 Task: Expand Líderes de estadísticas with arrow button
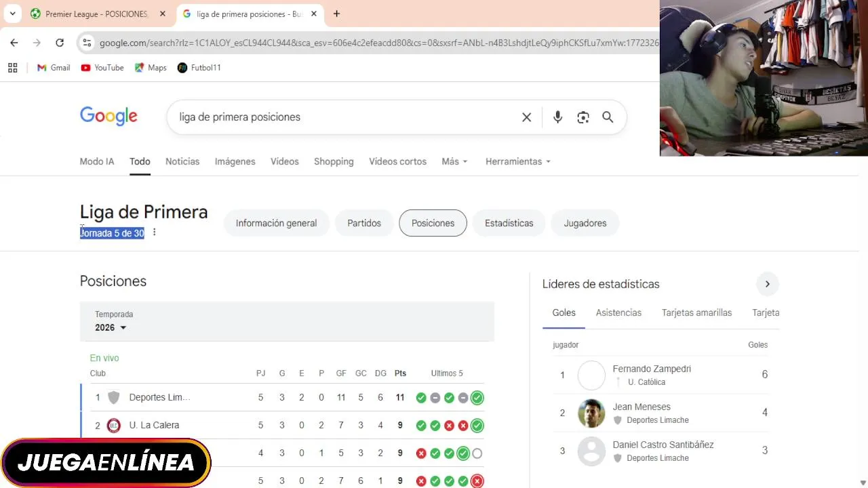tap(767, 284)
